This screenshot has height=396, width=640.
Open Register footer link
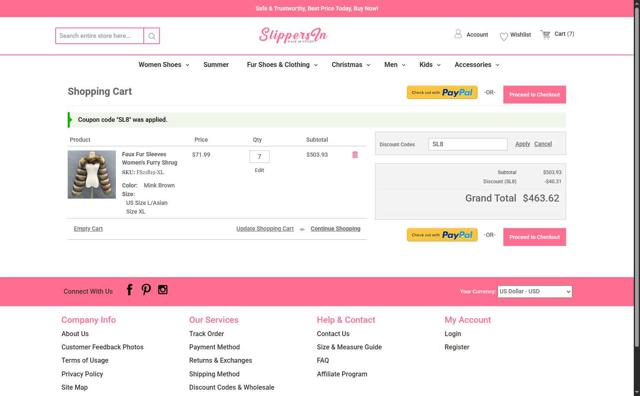click(457, 347)
